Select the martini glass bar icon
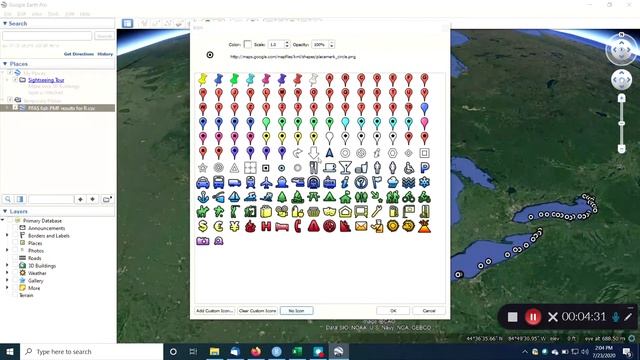 [345, 168]
